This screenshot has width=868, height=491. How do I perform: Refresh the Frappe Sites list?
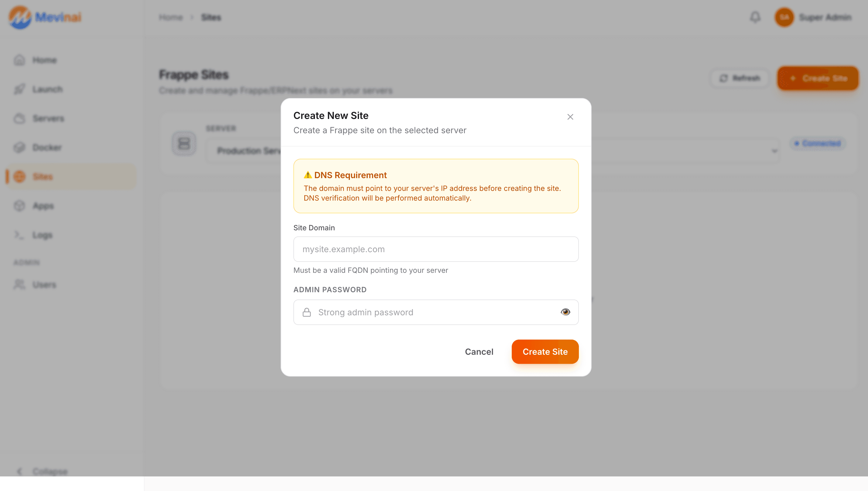pyautogui.click(x=740, y=78)
